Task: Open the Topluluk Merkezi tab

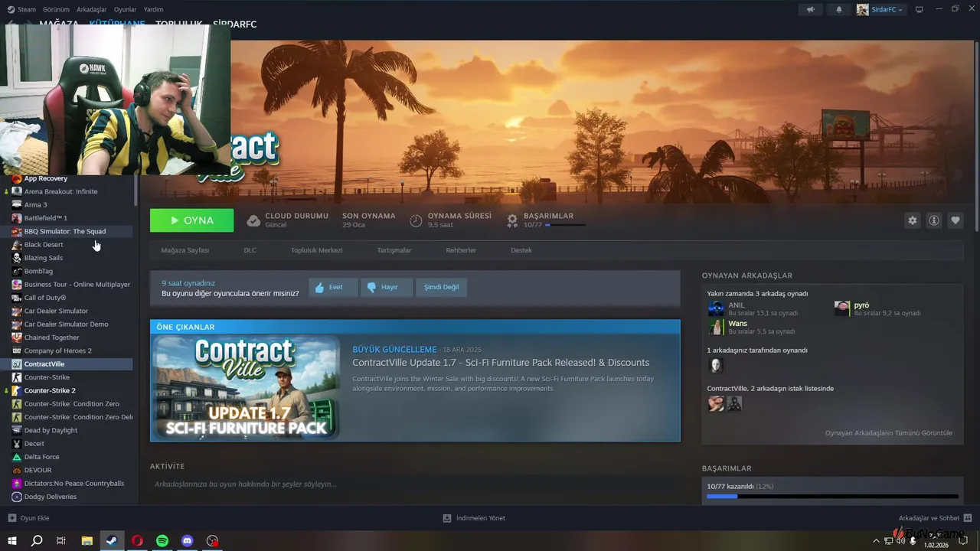Action: [x=316, y=250]
